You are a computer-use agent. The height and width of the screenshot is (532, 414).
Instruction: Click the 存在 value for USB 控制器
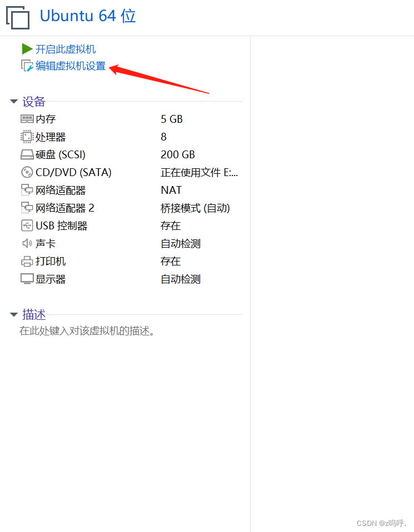click(x=171, y=225)
